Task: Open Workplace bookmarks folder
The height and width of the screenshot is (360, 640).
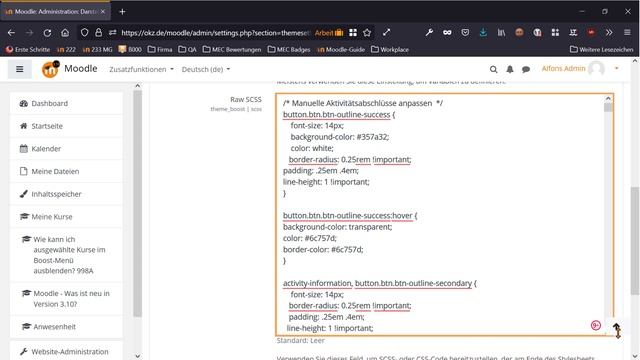Action: coord(390,49)
